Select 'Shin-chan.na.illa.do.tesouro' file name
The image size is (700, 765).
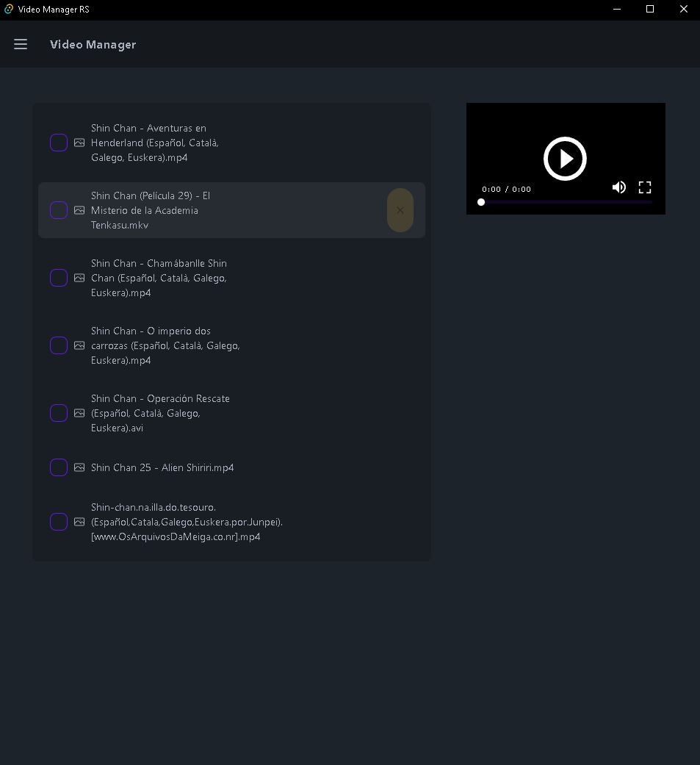pyautogui.click(x=187, y=522)
